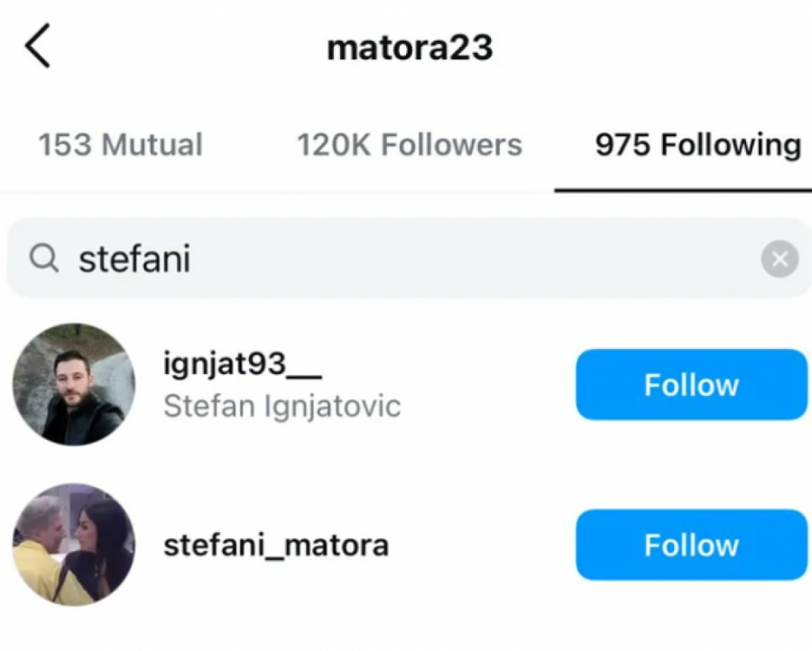
Task: Clear the search with the X icon
Action: [x=779, y=260]
